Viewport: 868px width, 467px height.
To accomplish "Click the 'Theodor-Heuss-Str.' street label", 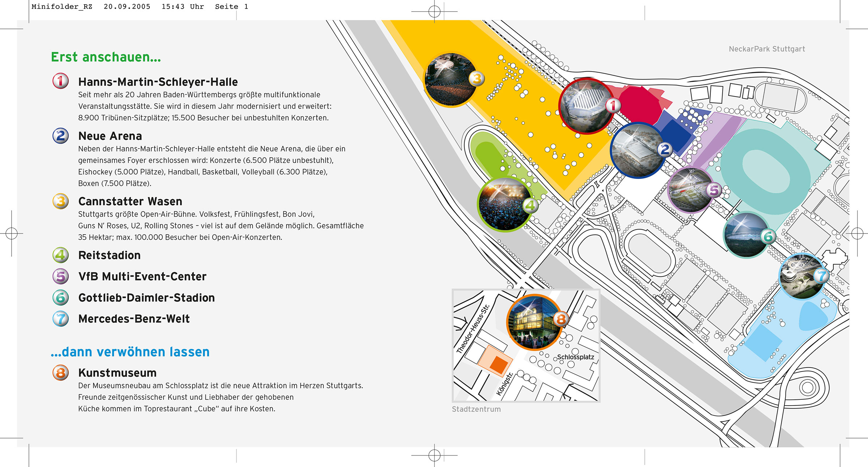I will pyautogui.click(x=473, y=329).
